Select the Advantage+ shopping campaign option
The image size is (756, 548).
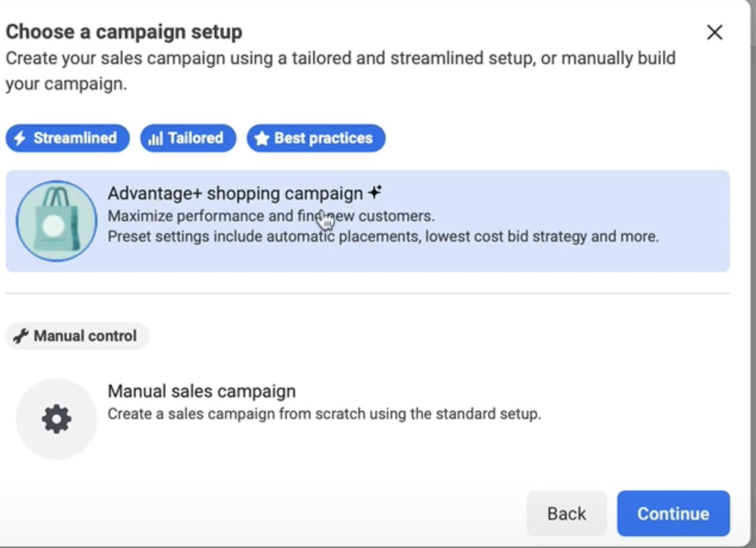pos(367,221)
